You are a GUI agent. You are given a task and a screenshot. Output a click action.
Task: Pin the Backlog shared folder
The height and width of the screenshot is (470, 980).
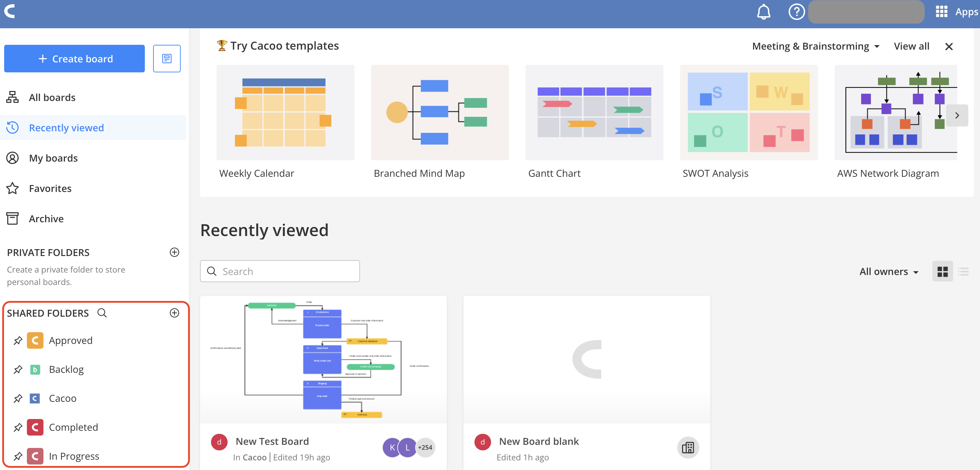[18, 370]
